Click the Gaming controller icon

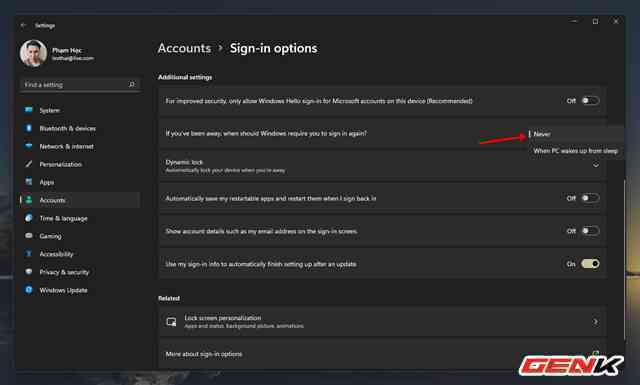29,236
